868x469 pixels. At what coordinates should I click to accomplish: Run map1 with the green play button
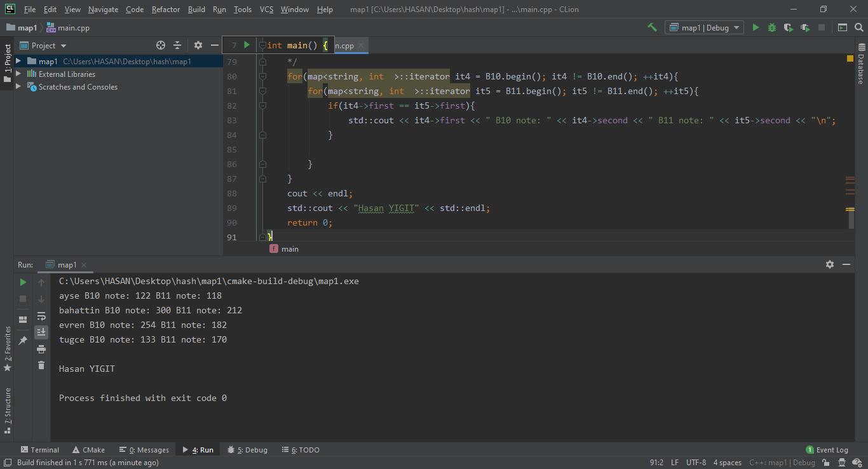click(x=756, y=27)
